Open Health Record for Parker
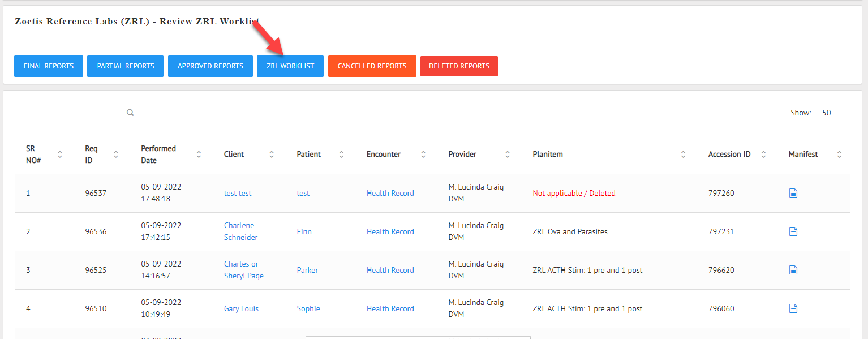This screenshot has width=868, height=339. coord(390,270)
